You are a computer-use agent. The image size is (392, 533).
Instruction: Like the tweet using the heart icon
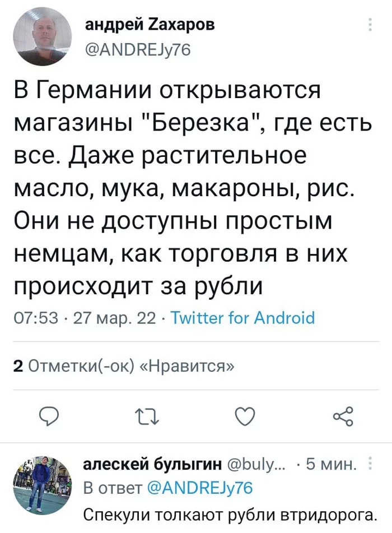coord(245,415)
